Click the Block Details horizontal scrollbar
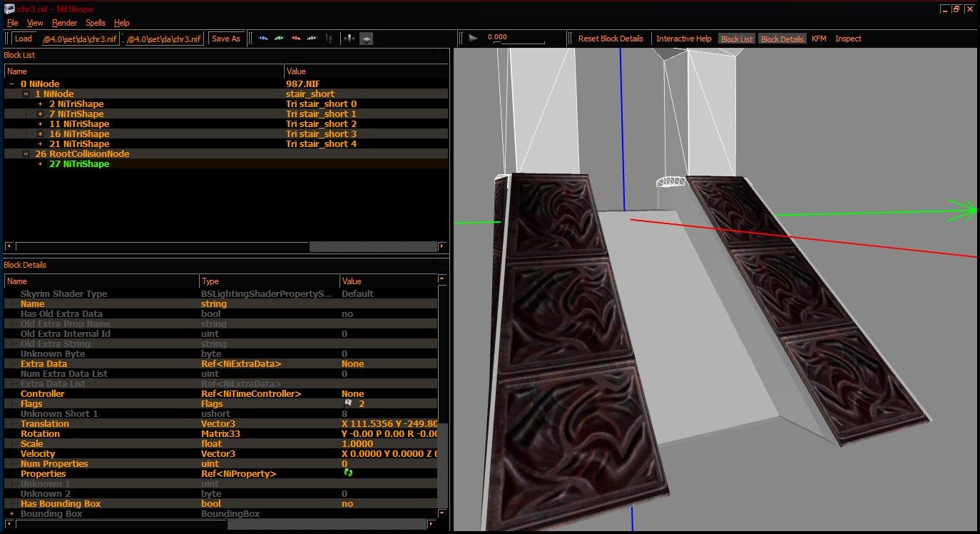980x534 pixels. (x=220, y=524)
